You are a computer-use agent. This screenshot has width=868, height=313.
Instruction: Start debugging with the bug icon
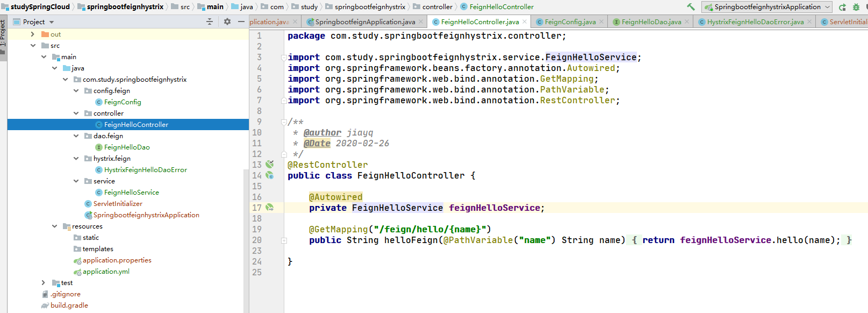856,7
